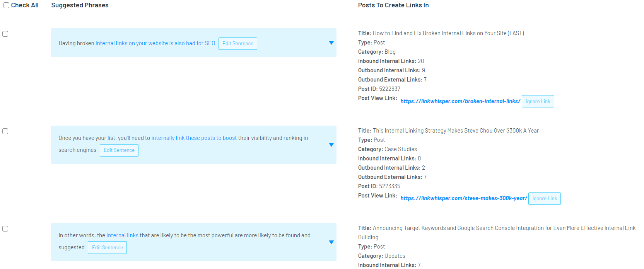Click highlighted 'internal links' in third suggested phrase

(122, 235)
